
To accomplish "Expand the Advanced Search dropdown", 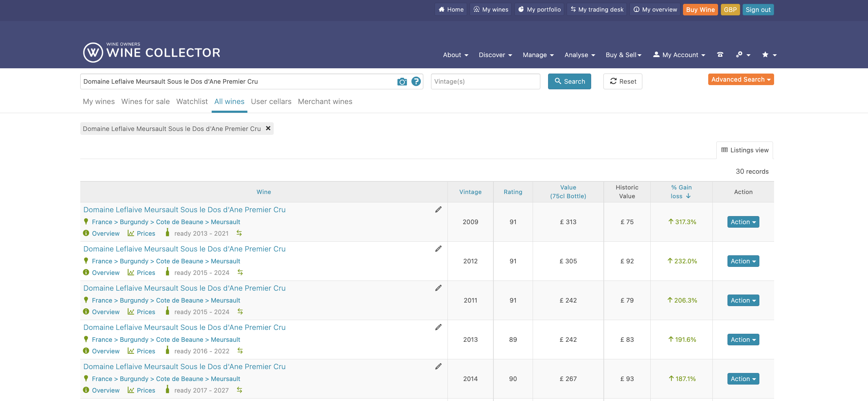I will [x=741, y=79].
